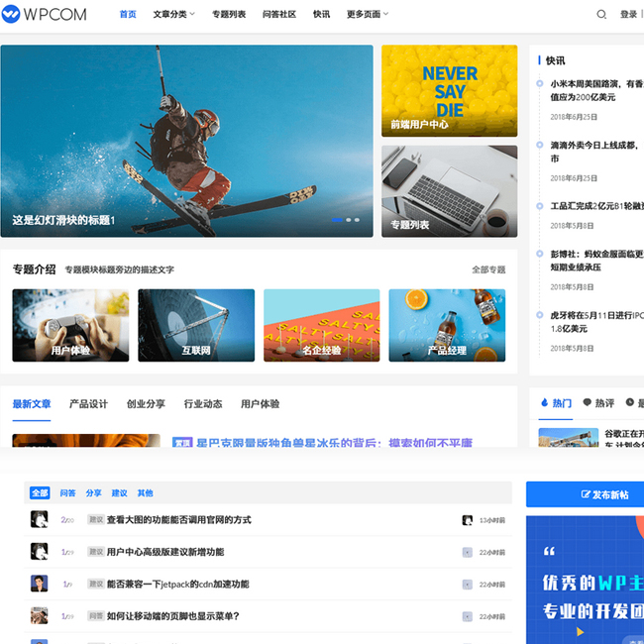Filter forum posts by 全部
This screenshot has height=644, width=644.
point(40,493)
